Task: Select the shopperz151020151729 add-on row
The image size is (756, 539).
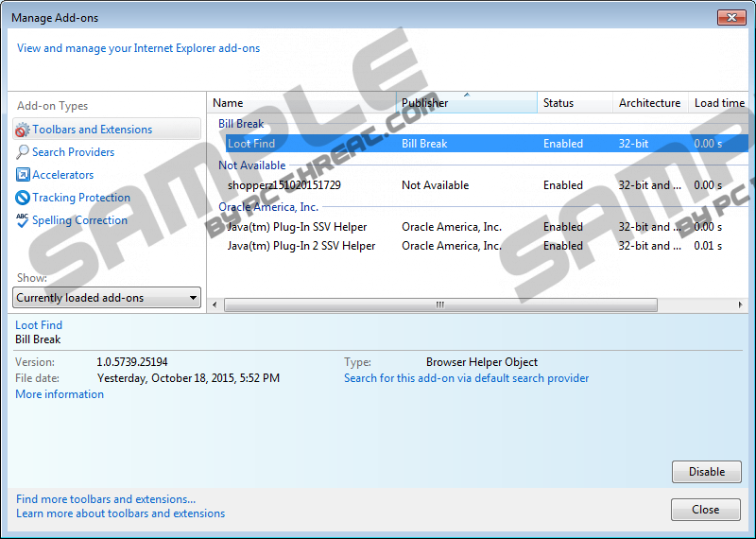Action: point(283,185)
